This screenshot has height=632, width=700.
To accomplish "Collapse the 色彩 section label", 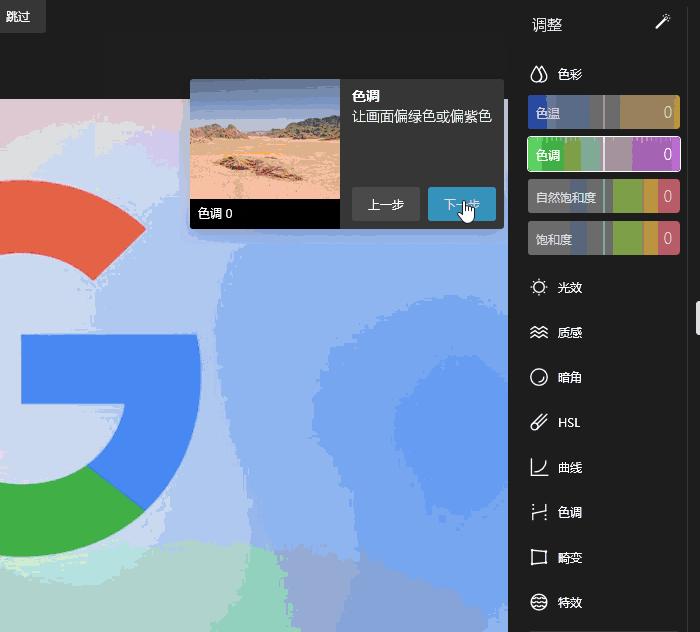I will pos(570,74).
